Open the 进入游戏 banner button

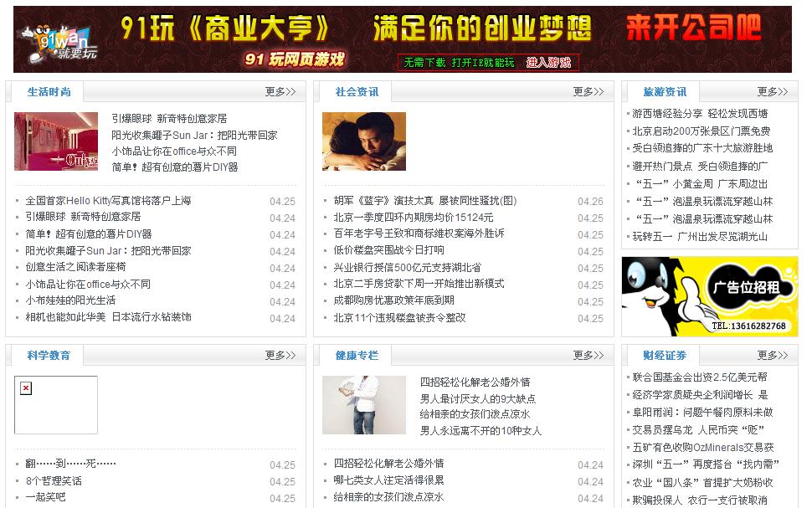[548, 63]
